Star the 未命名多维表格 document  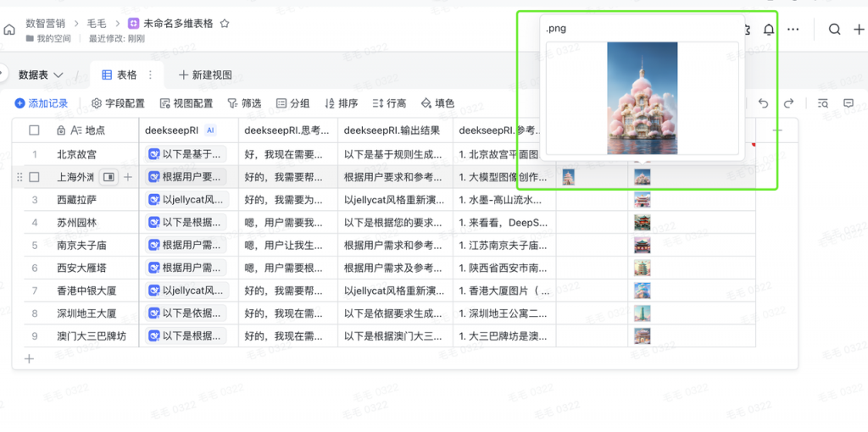point(224,24)
